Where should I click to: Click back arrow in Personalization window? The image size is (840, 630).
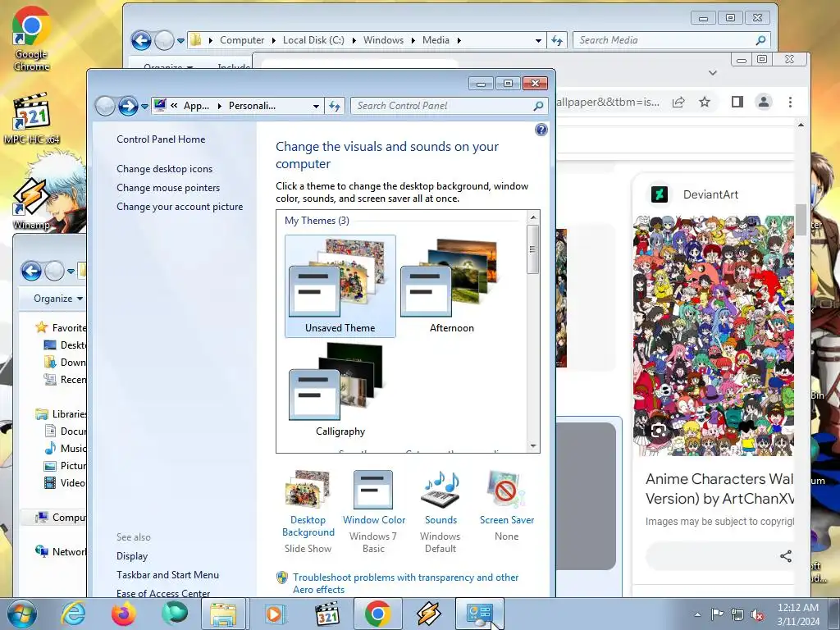[105, 106]
